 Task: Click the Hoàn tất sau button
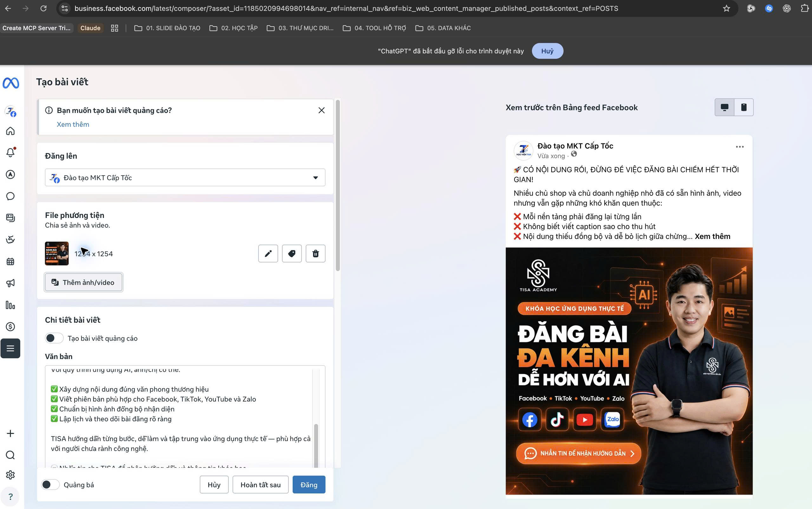tap(260, 485)
